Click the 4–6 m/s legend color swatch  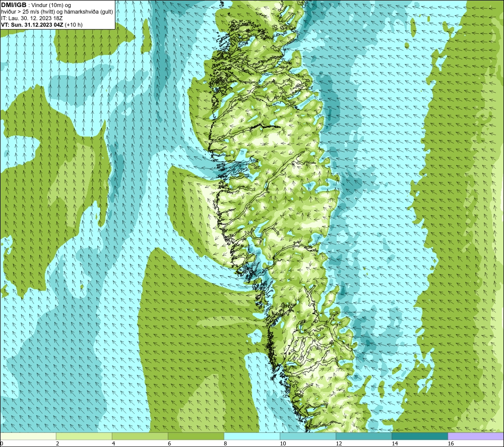(140, 436)
